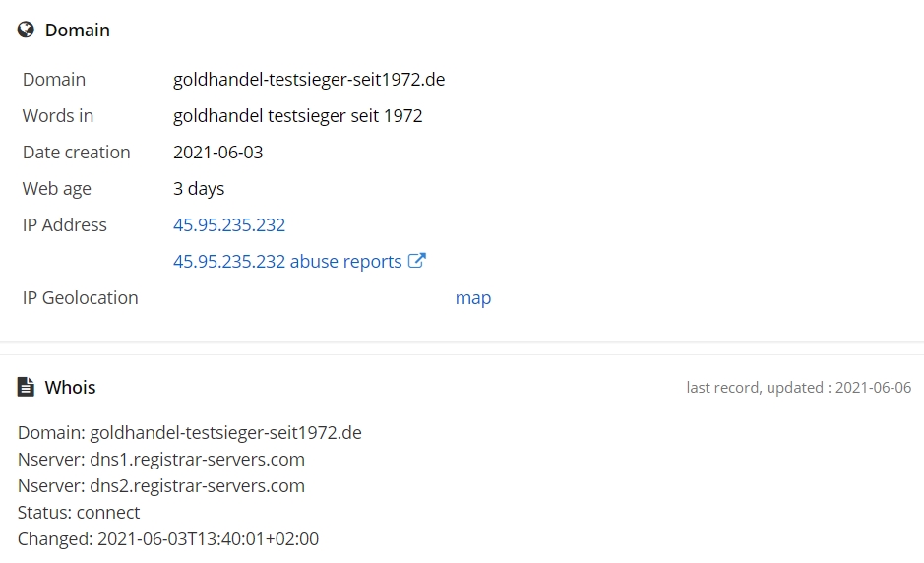Click the external link icon after abuse reports

point(417,261)
